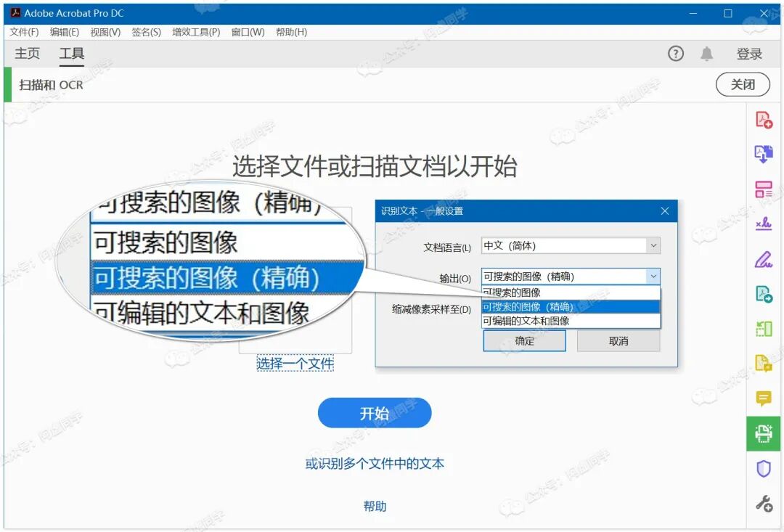Click the 关闭 button on OCR bar

point(743,84)
